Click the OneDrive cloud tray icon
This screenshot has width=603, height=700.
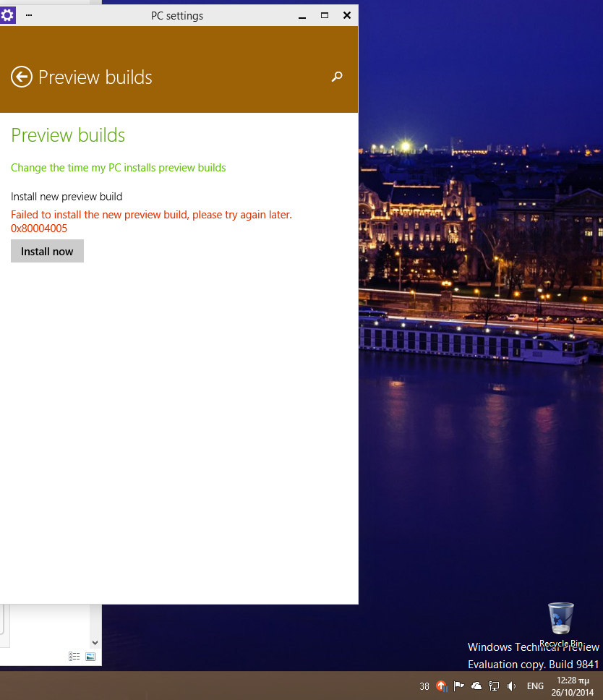pyautogui.click(x=476, y=686)
